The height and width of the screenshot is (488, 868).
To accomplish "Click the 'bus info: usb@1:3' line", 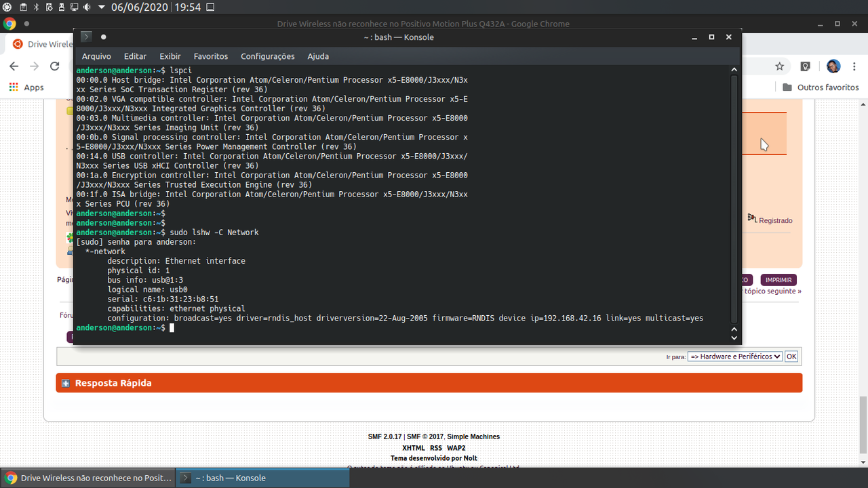I will 145,280.
